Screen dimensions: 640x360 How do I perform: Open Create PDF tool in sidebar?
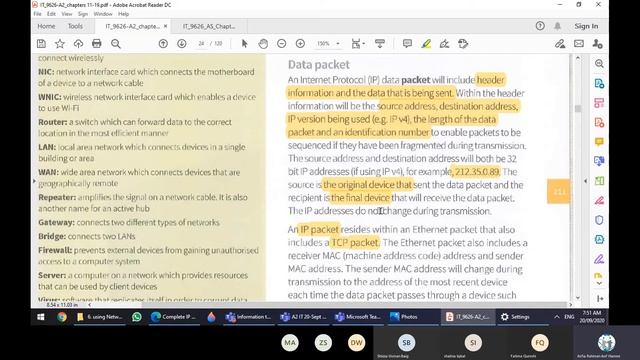(599, 122)
